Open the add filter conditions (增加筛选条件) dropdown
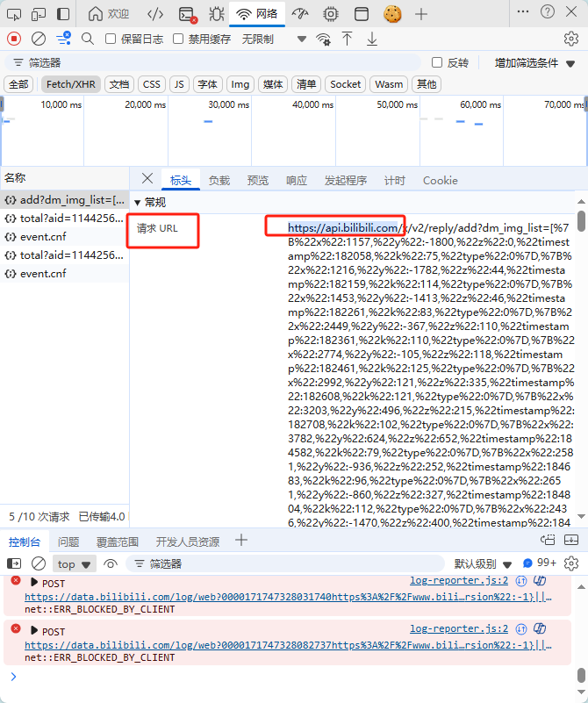588x703 pixels. tap(534, 63)
